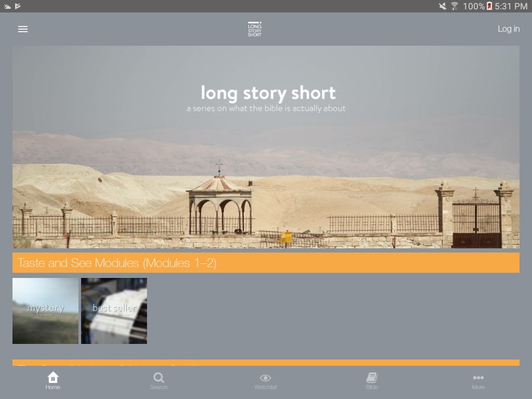Tap the More three-dots icon
This screenshot has width=532, height=399.
478,378
